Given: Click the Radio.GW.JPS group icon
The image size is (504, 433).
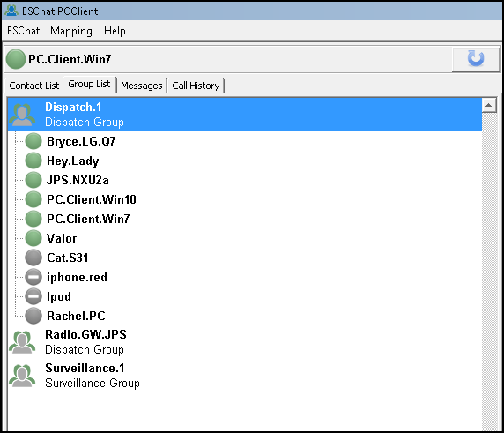Looking at the screenshot, I should tap(22, 342).
